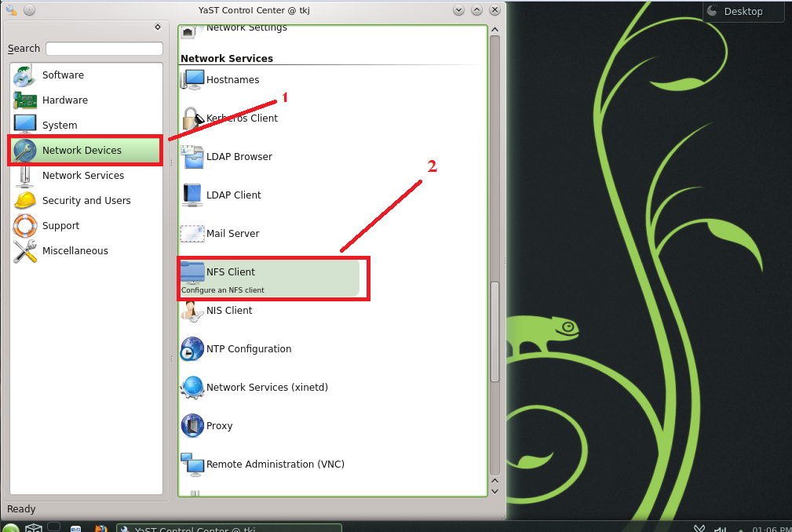Open the Hostnames configuration icon
792x532 pixels.
[x=192, y=79]
